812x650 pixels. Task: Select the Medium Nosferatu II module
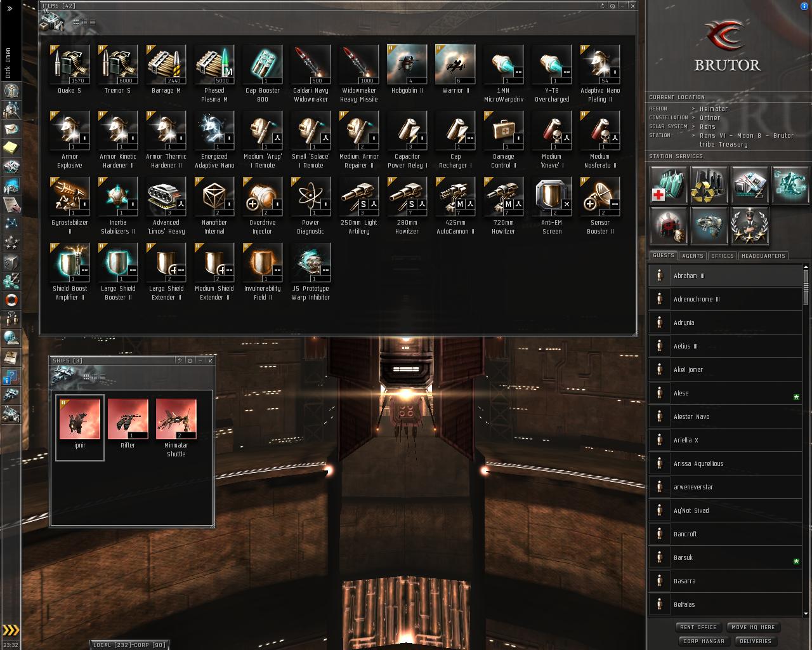(600, 140)
